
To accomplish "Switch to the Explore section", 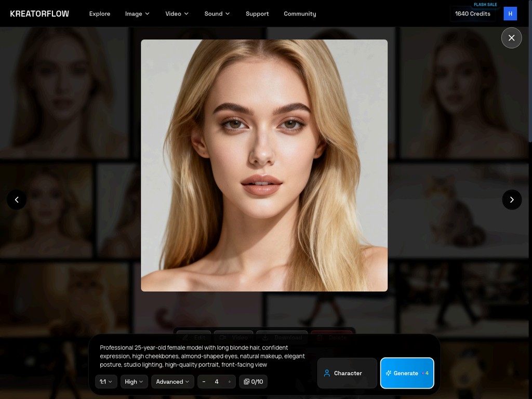I will coord(99,14).
